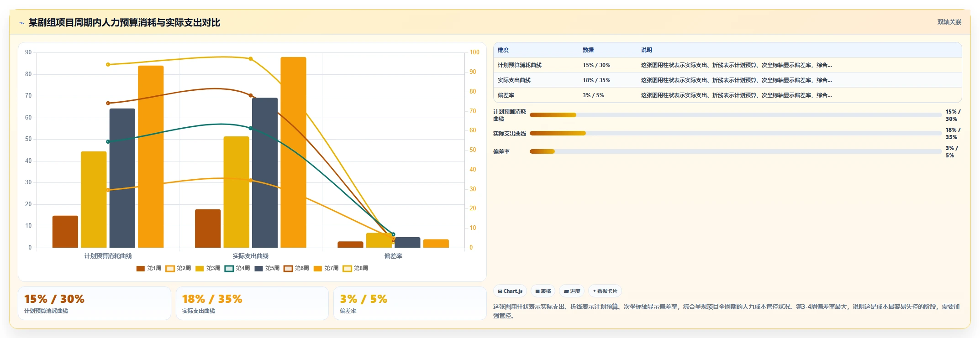
Task: Toggle the 第6周 legend entry
Action: (x=296, y=268)
